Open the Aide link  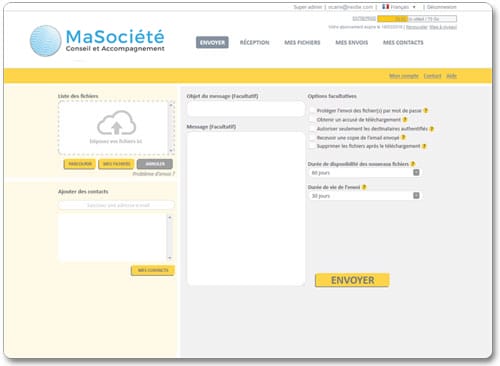[451, 76]
